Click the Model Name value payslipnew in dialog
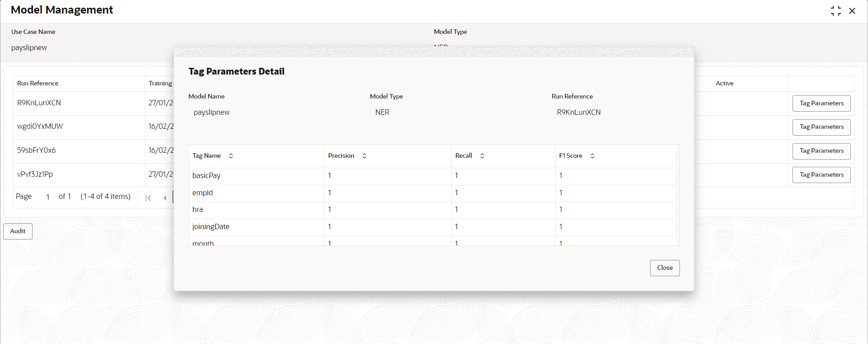This screenshot has width=868, height=344. (212, 113)
